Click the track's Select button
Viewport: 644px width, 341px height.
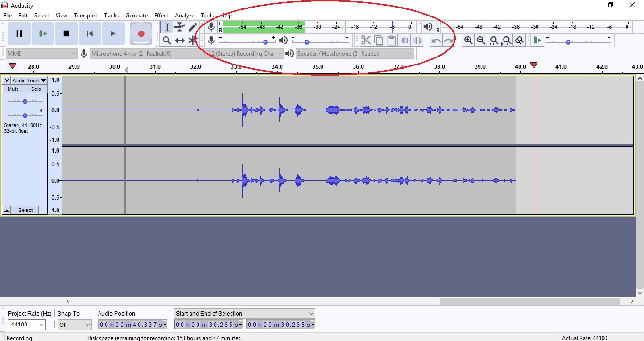pyautogui.click(x=25, y=210)
